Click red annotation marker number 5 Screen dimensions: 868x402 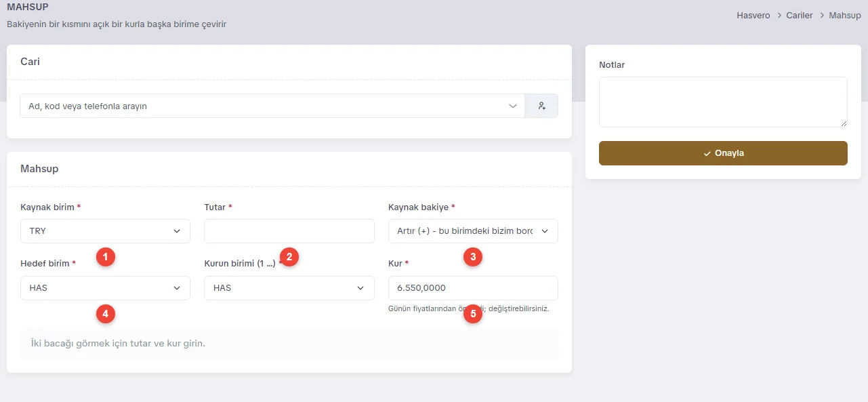coord(472,314)
